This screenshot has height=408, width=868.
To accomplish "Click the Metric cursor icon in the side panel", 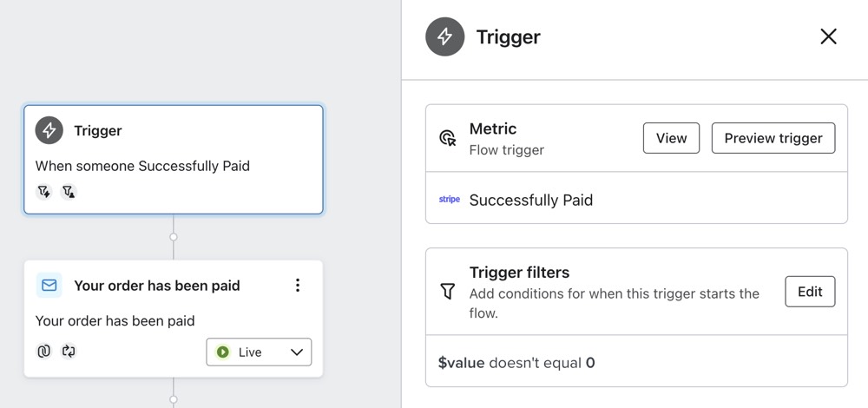I will (x=448, y=138).
